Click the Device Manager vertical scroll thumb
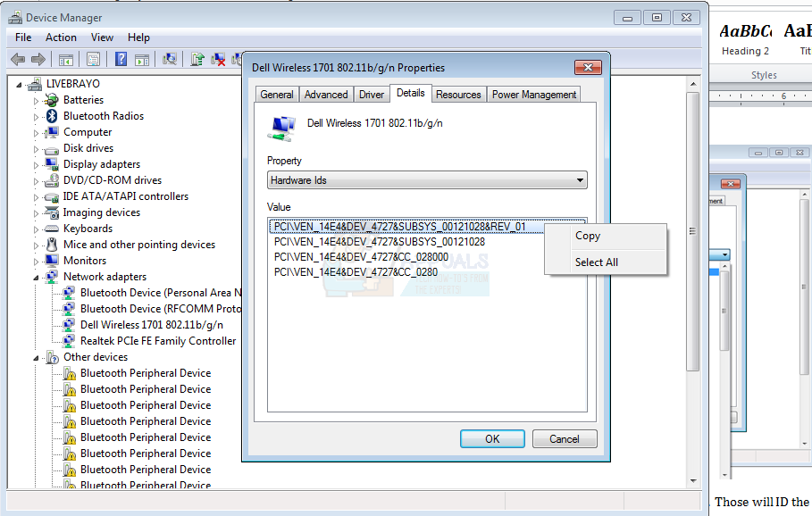This screenshot has width=812, height=516. pyautogui.click(x=693, y=231)
